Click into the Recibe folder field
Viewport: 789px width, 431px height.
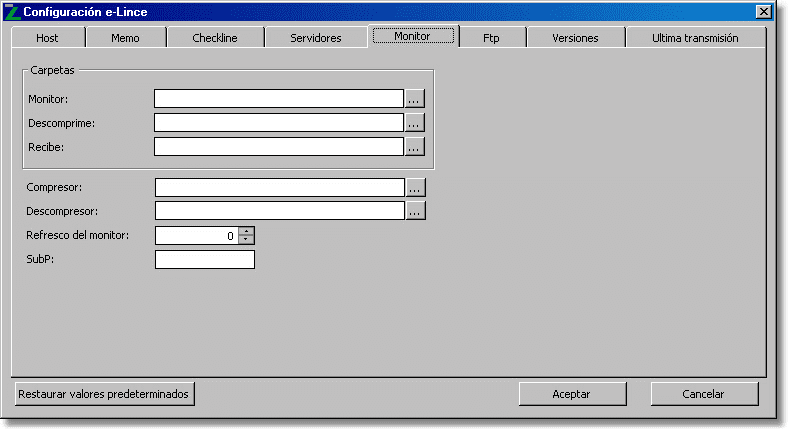point(279,147)
